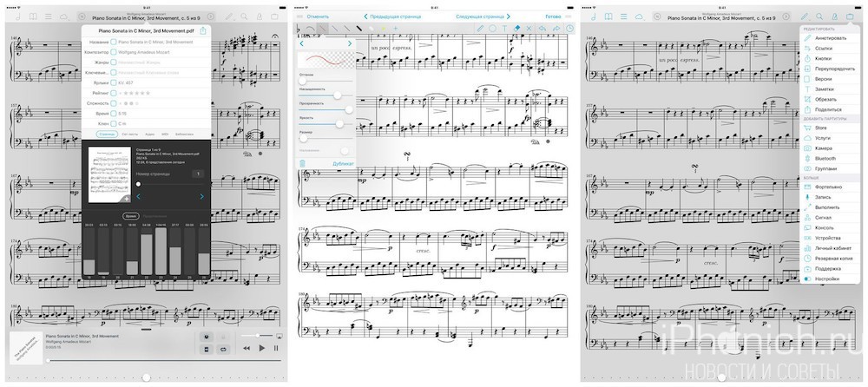Undo the last annotation stroke

point(542,29)
